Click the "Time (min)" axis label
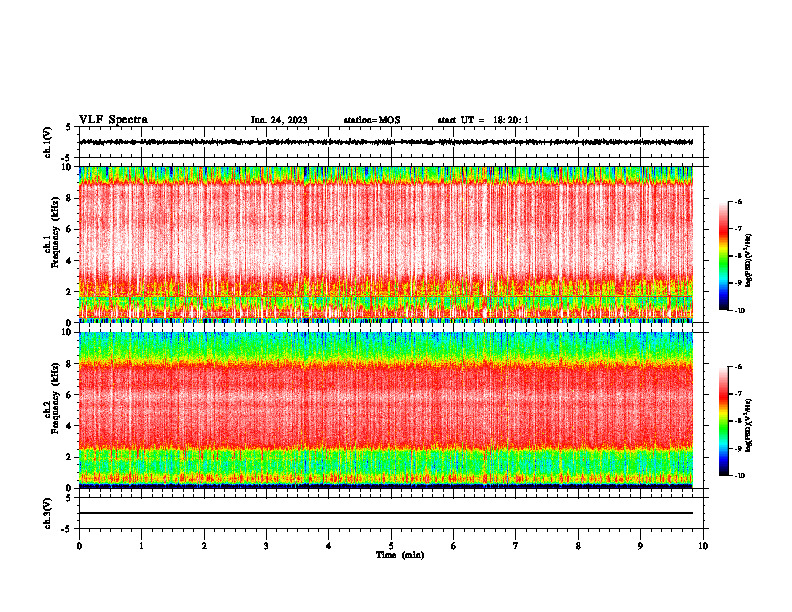The width and height of the screenshot is (792, 612). [x=400, y=555]
